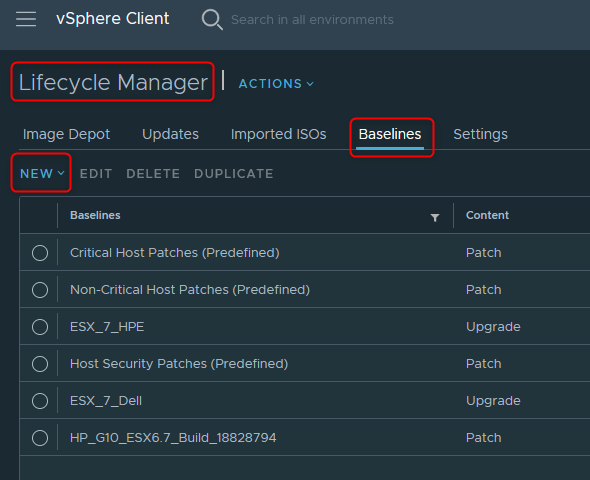Click the vSphere Client title
The image size is (590, 480).
tap(113, 19)
